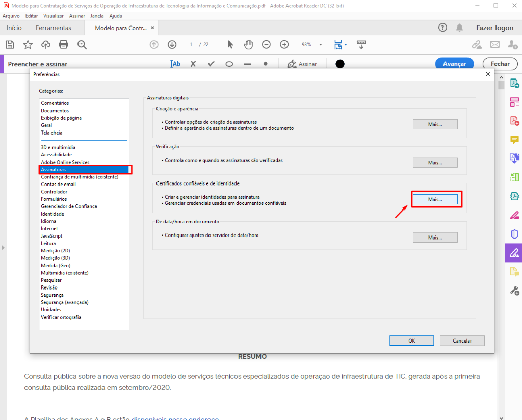Click the Assinar signature tool

(x=302, y=64)
